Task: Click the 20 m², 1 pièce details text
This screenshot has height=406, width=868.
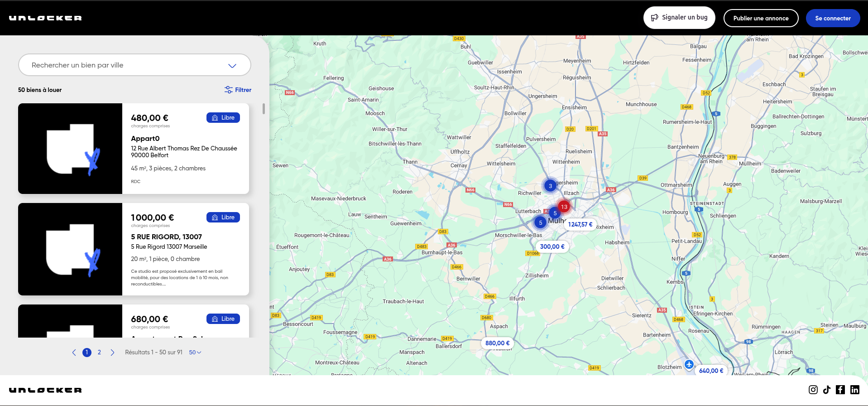Action: [x=165, y=259]
